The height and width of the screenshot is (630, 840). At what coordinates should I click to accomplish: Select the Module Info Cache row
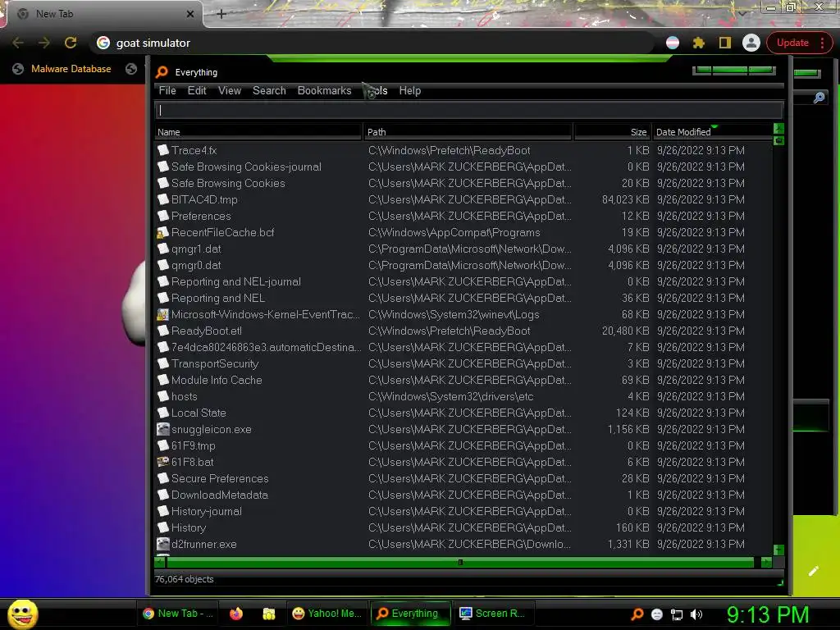pyautogui.click(x=463, y=380)
